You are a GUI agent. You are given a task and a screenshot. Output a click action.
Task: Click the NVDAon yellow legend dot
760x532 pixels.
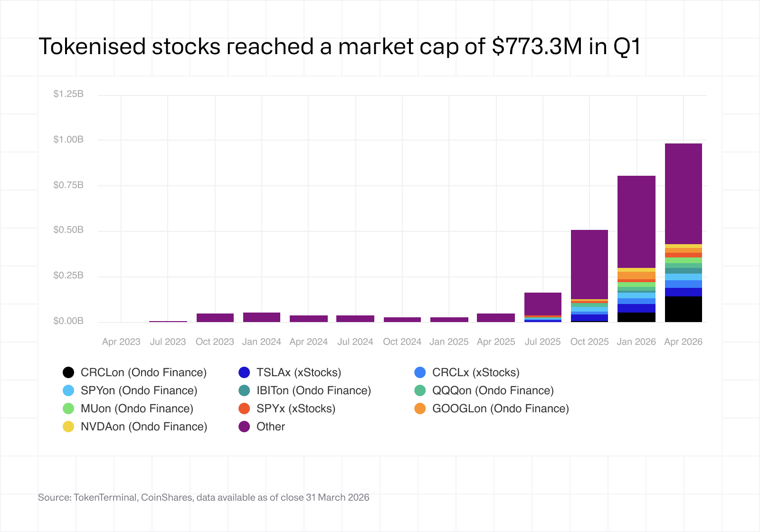coord(68,427)
